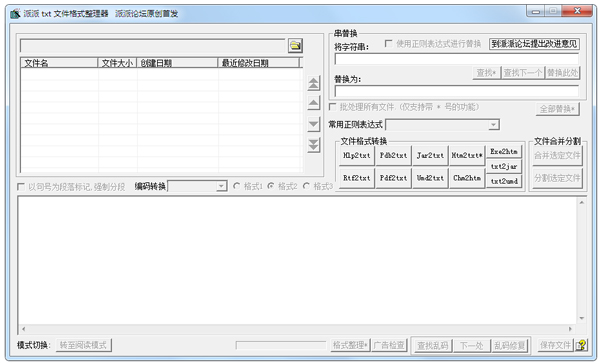This screenshot has width=600, height=364.
Task: Click the application icon in title bar
Action: pyautogui.click(x=15, y=14)
